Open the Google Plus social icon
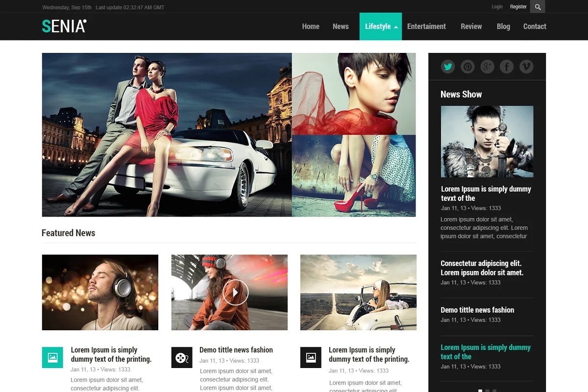The image size is (588, 392). click(487, 67)
